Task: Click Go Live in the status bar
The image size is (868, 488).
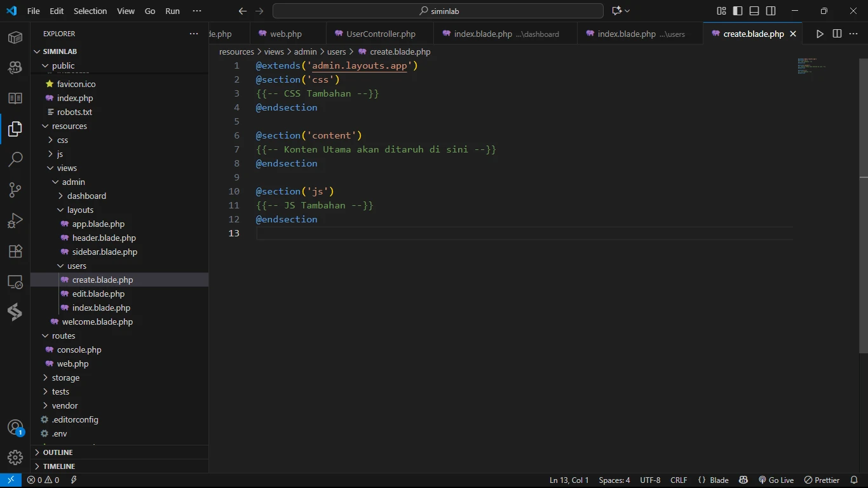Action: [776, 480]
